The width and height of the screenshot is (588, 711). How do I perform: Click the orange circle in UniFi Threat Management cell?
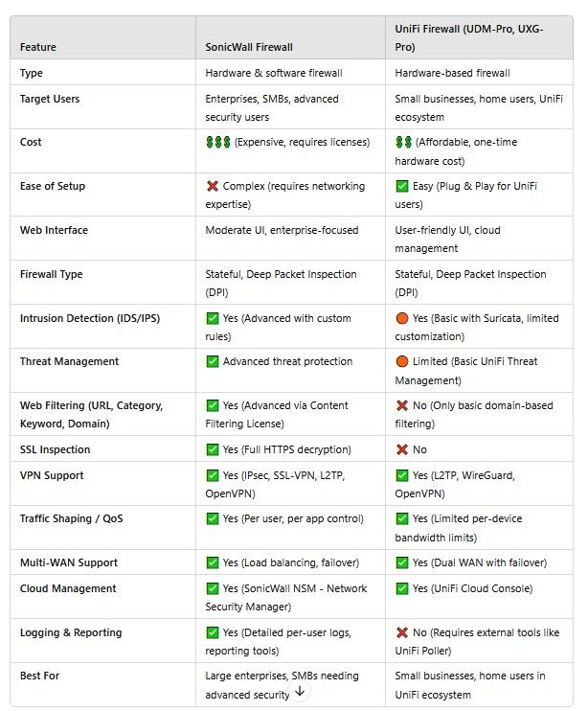(x=402, y=361)
